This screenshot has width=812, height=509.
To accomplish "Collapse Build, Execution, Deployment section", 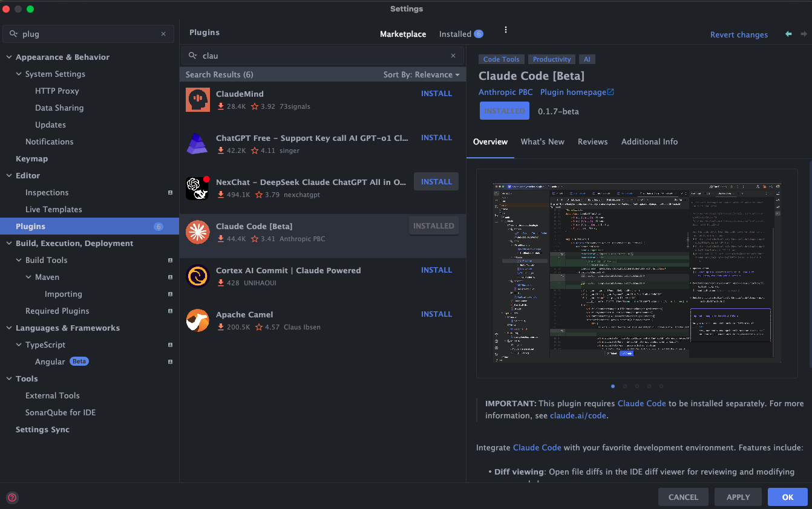I will click(x=9, y=244).
